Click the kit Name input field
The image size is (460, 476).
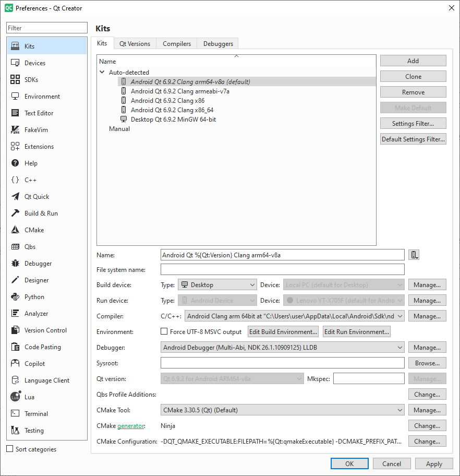click(283, 255)
